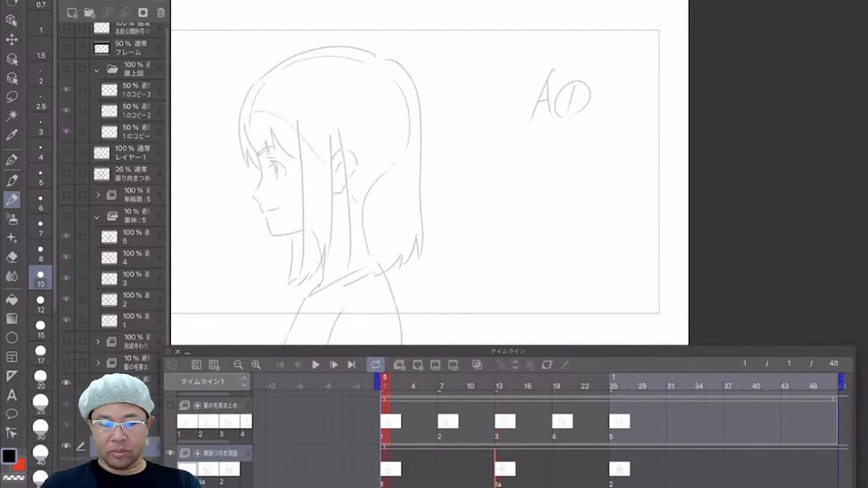Zoom out the timeline
Screen dimensions: 868x488
(238, 364)
